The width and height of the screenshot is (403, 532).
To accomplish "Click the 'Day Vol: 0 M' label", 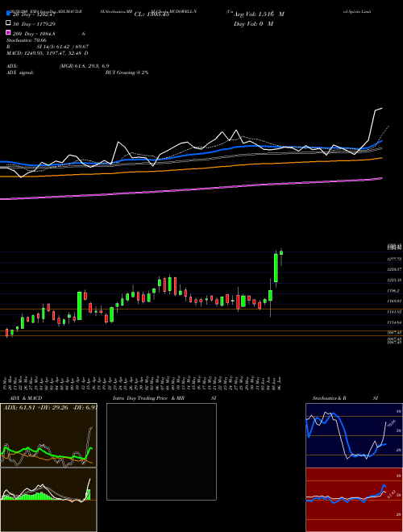I will point(253,24).
